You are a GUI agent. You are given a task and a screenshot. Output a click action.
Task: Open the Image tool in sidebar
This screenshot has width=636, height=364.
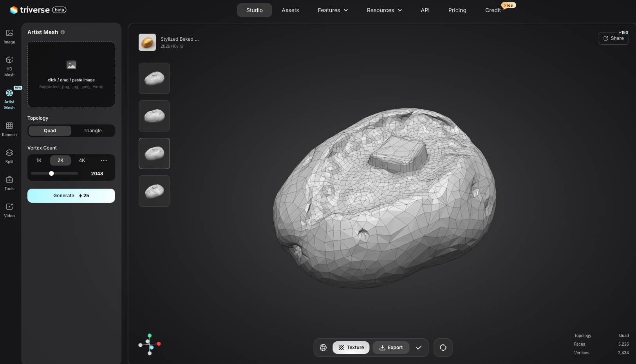pyautogui.click(x=9, y=37)
